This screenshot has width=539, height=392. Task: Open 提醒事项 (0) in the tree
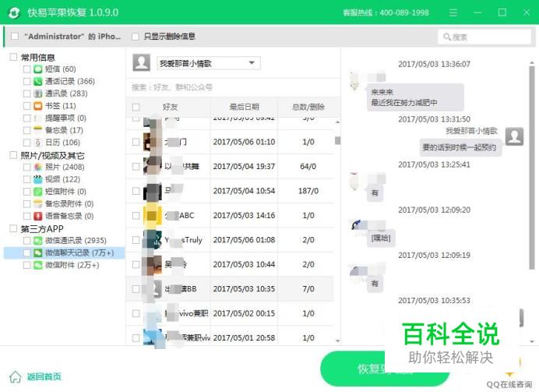pos(65,118)
